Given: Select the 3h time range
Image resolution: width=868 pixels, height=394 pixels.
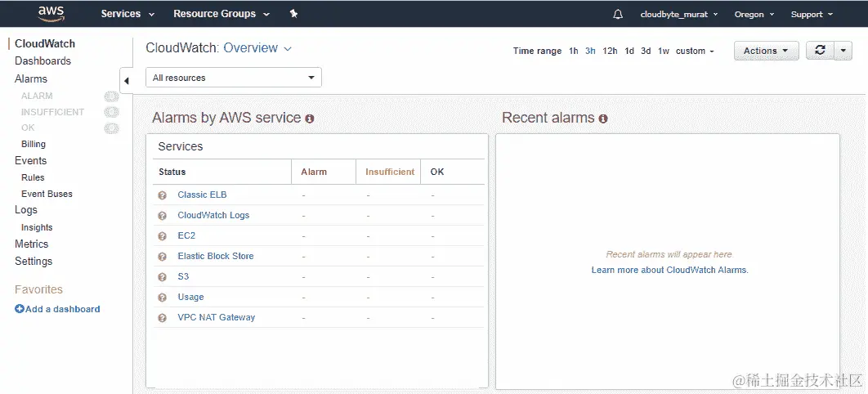Looking at the screenshot, I should pyautogui.click(x=590, y=51).
